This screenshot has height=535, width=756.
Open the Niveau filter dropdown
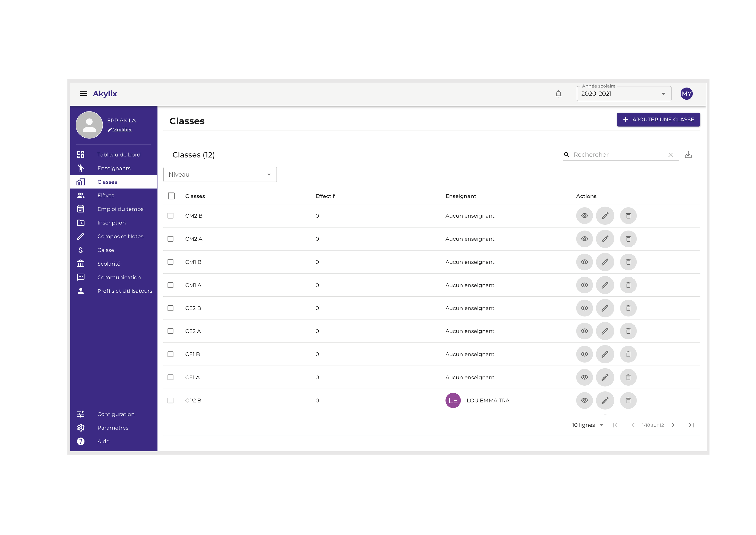pos(220,175)
